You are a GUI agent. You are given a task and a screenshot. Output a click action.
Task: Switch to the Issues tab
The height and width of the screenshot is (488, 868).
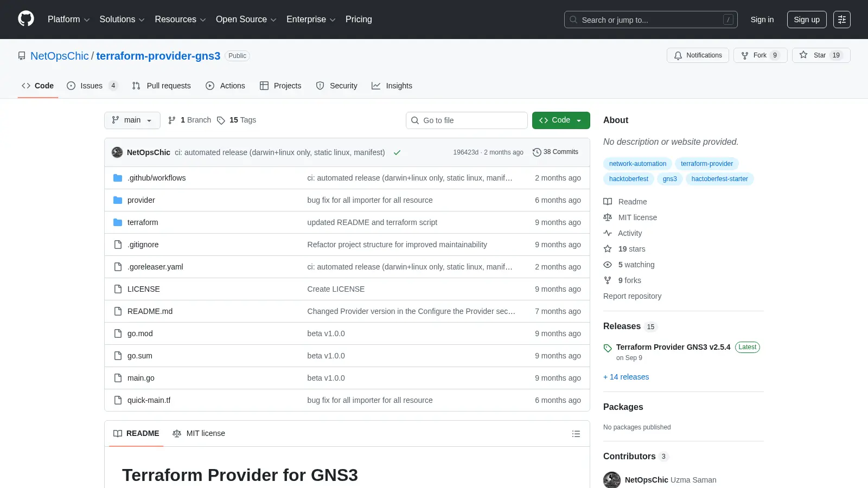tap(92, 86)
